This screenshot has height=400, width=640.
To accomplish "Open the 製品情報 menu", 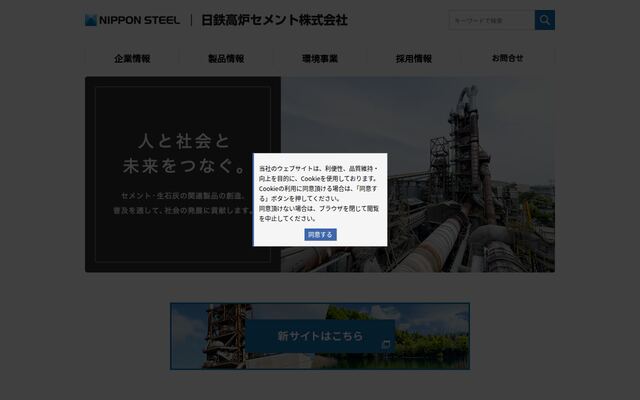I will 226,58.
